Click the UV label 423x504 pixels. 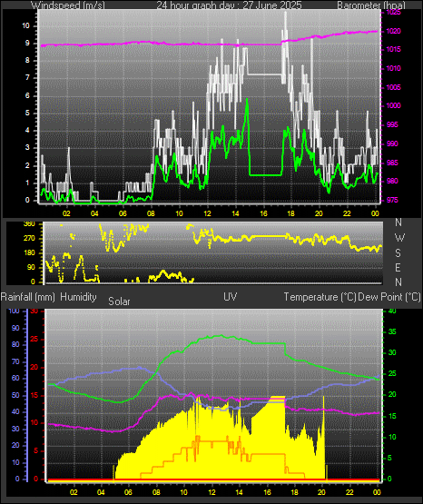pos(231,296)
